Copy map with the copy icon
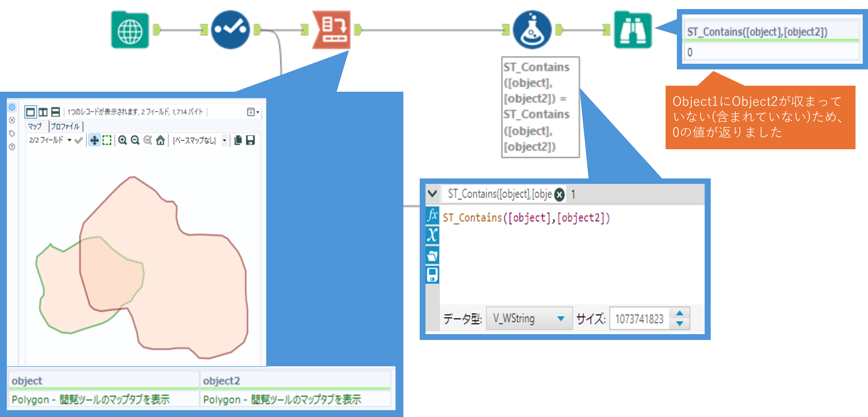 (x=238, y=140)
